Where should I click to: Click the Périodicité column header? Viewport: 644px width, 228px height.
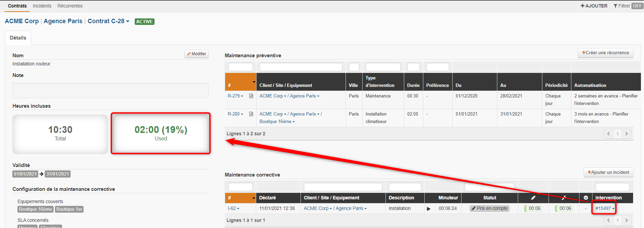point(556,86)
